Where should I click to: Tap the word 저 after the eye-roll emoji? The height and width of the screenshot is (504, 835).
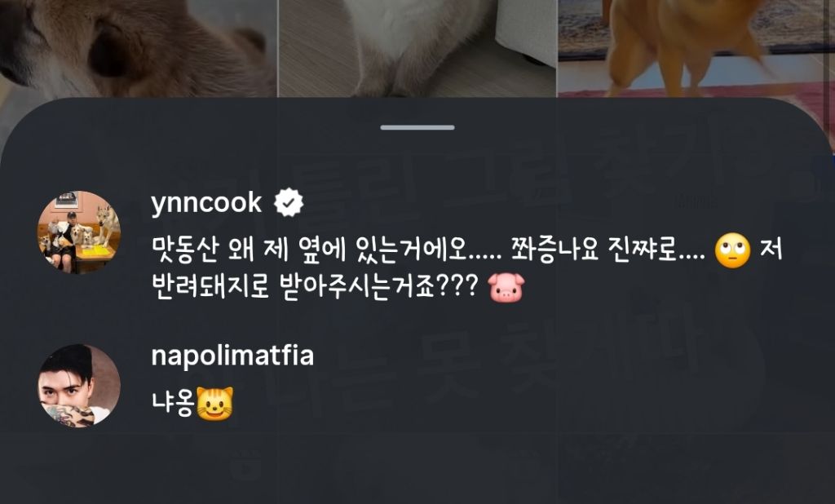pyautogui.click(x=771, y=250)
